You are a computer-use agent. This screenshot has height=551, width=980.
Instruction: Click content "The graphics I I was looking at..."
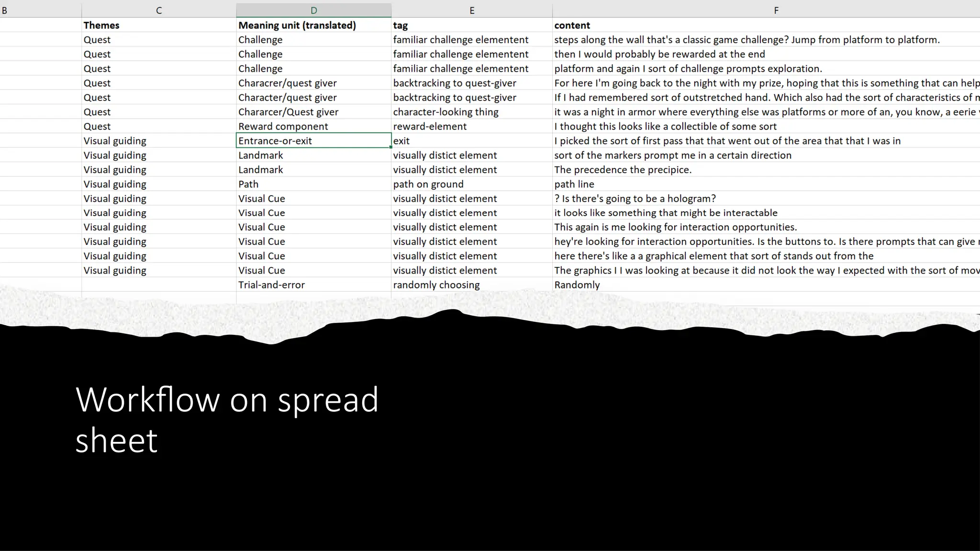[x=766, y=270]
